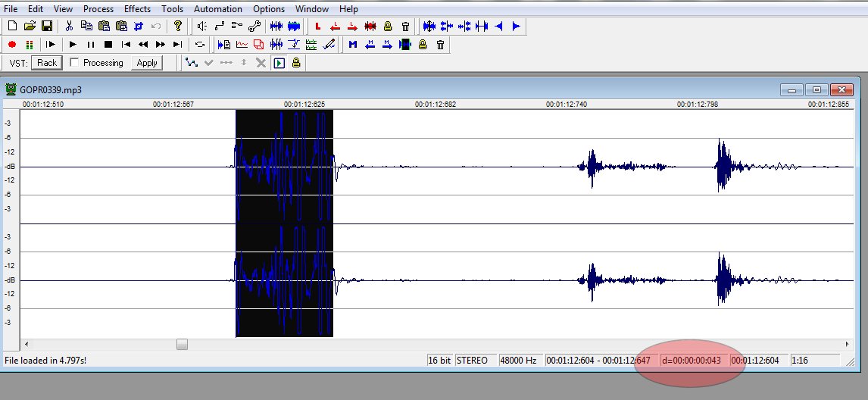Open the red 3D spectrum cube icon
Screen dimensions: 868x400
coord(258,45)
